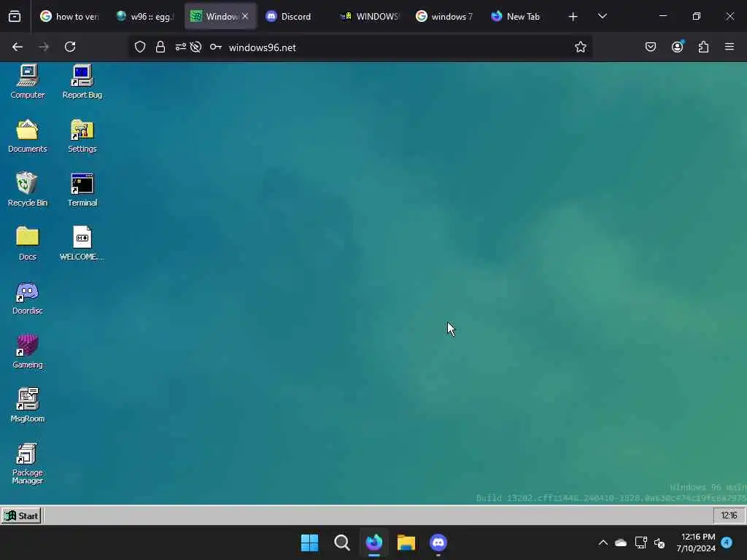Click the tracking protection shield icon
Viewport: 747px width, 560px height.
pos(139,47)
